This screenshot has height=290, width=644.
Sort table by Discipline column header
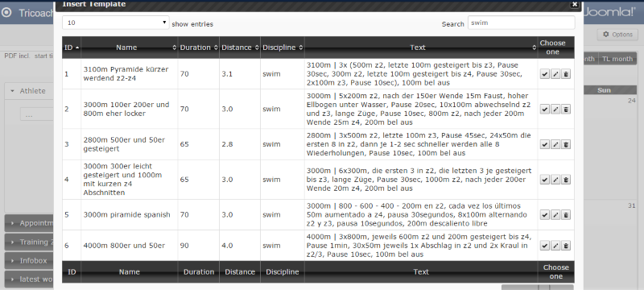283,48
